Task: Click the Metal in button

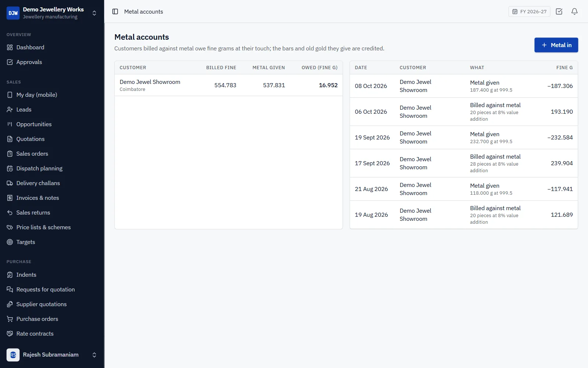Action: 556,45
